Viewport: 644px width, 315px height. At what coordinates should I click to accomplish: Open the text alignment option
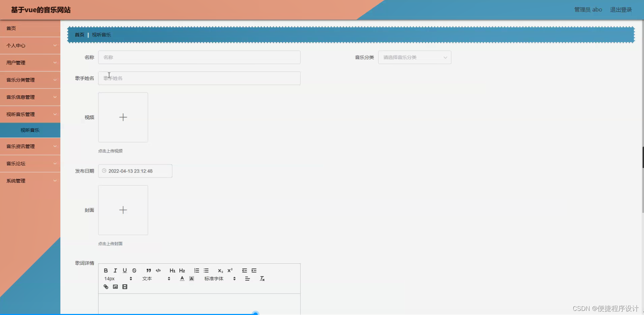pyautogui.click(x=247, y=279)
